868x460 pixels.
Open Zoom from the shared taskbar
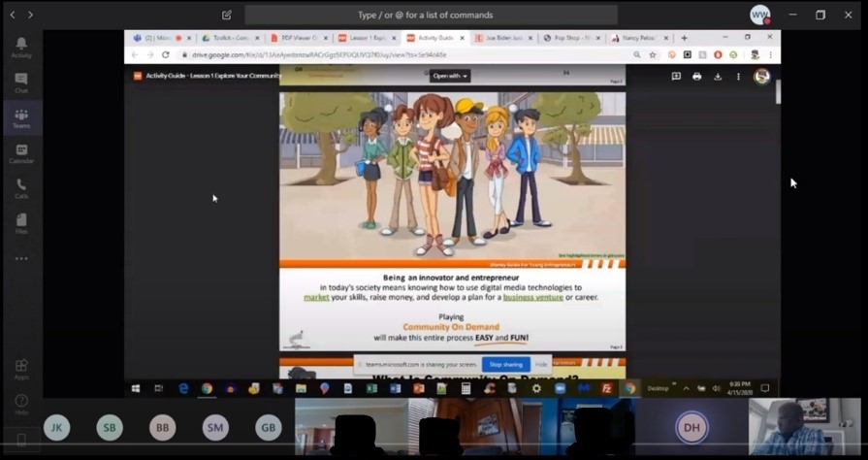coord(560,388)
